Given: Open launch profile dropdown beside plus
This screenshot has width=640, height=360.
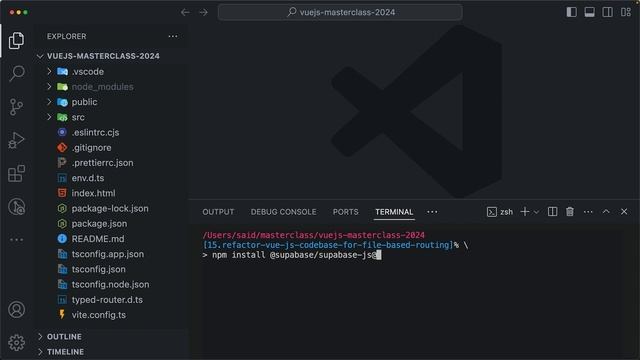Looking at the screenshot, I should point(536,212).
